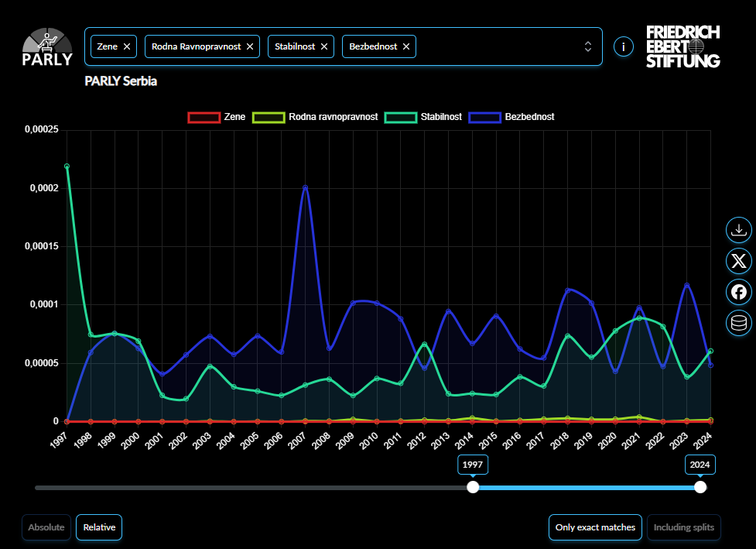Remove the Stabilnost tag
This screenshot has width=756, height=549.
324,46
